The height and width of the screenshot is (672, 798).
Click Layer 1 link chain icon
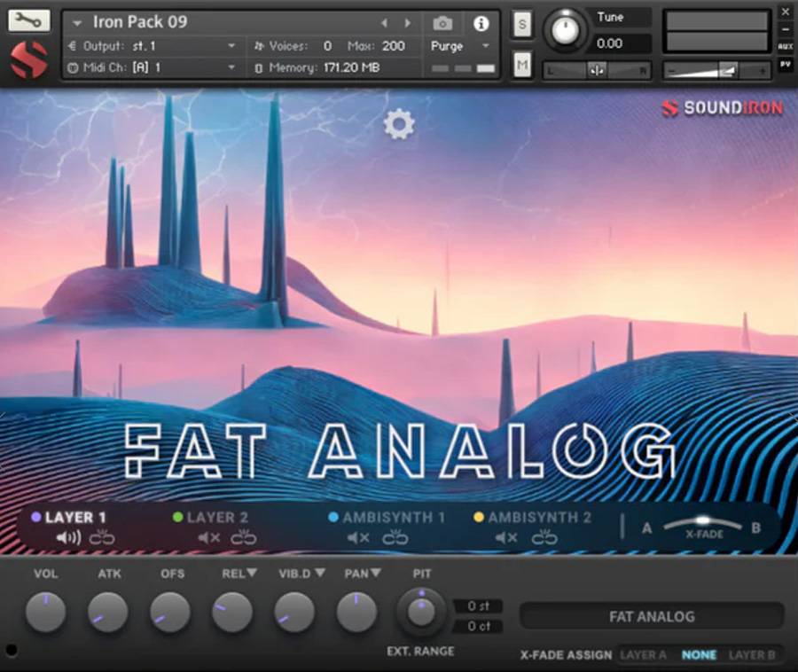pos(102,537)
